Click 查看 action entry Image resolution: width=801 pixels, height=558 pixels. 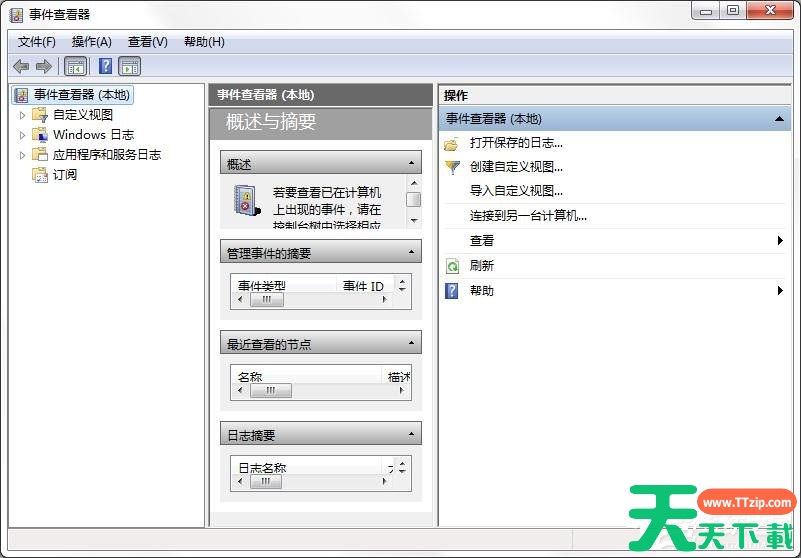click(482, 241)
